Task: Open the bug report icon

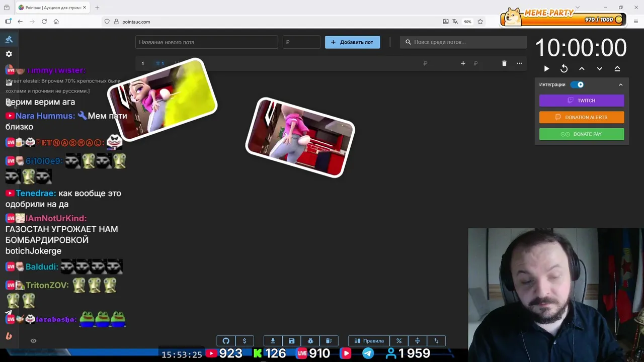Action: click(310, 341)
